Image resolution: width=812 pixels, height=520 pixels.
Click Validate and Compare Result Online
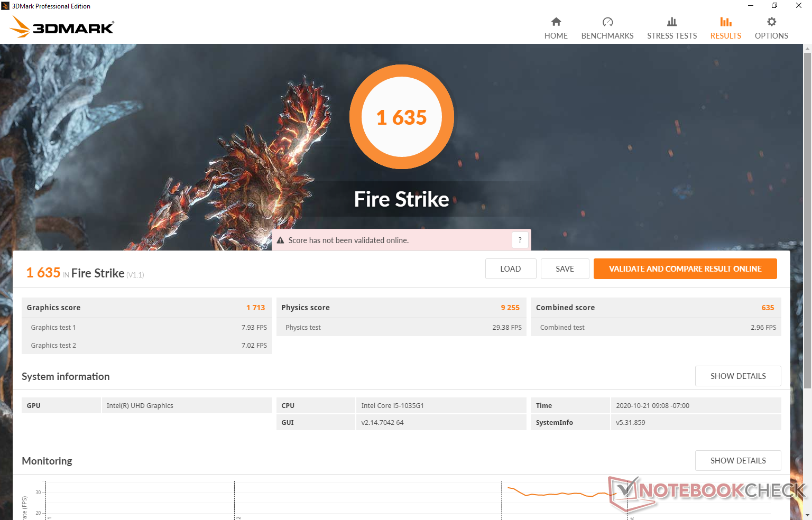[685, 268]
